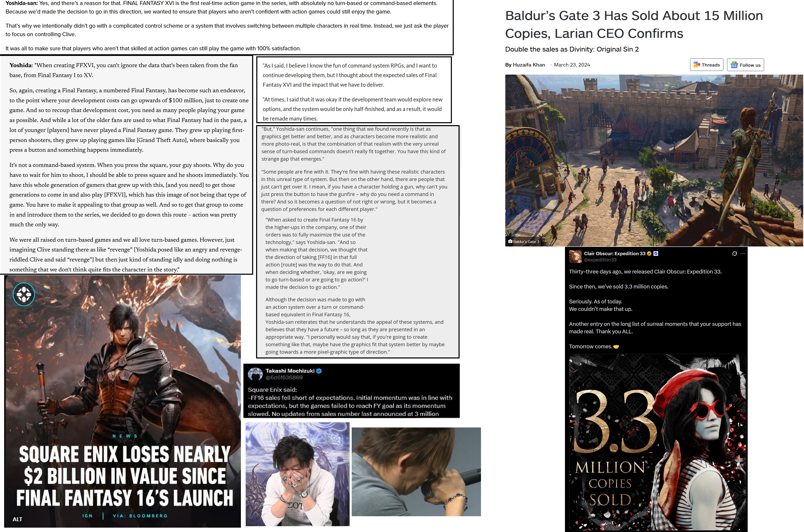804x532 pixels.
Task: Open author Huzaifa Khan's page
Action: (529, 65)
